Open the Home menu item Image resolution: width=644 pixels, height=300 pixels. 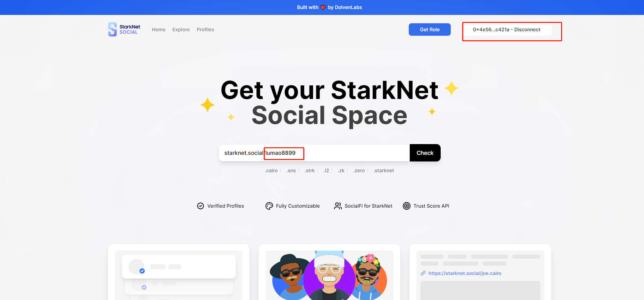click(x=159, y=30)
